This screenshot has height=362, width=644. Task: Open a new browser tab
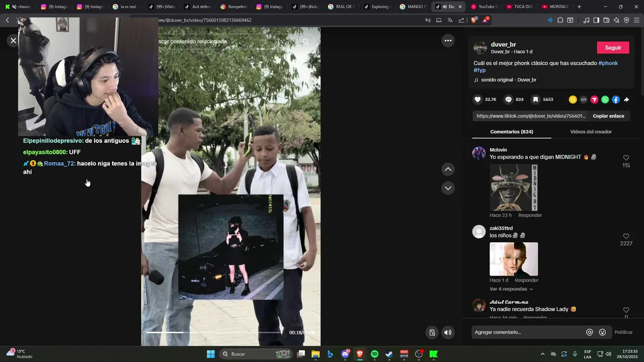point(579,7)
